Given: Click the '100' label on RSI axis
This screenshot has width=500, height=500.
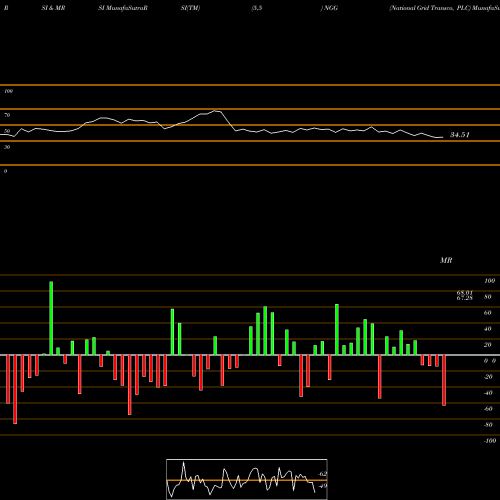Looking at the screenshot, I should 8,91.
